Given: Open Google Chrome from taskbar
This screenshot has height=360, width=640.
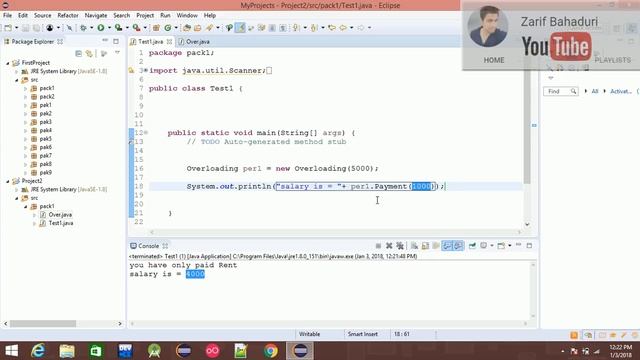Looking at the screenshot, I should [271, 351].
